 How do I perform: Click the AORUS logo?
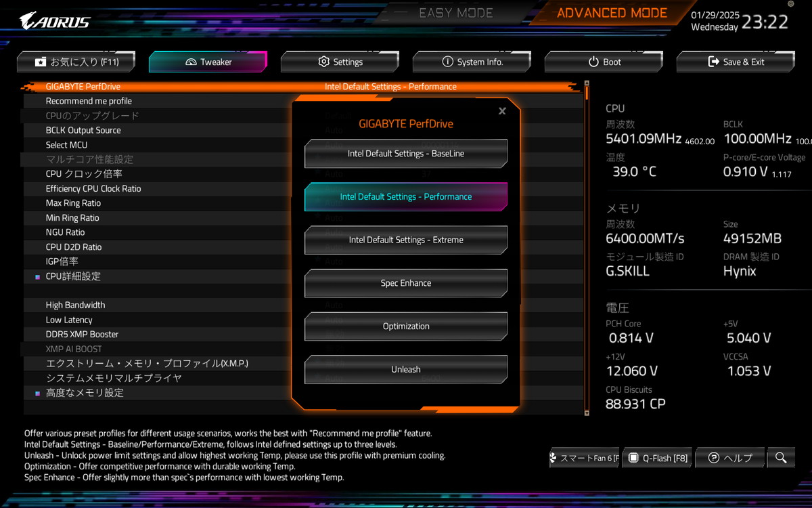point(54,20)
